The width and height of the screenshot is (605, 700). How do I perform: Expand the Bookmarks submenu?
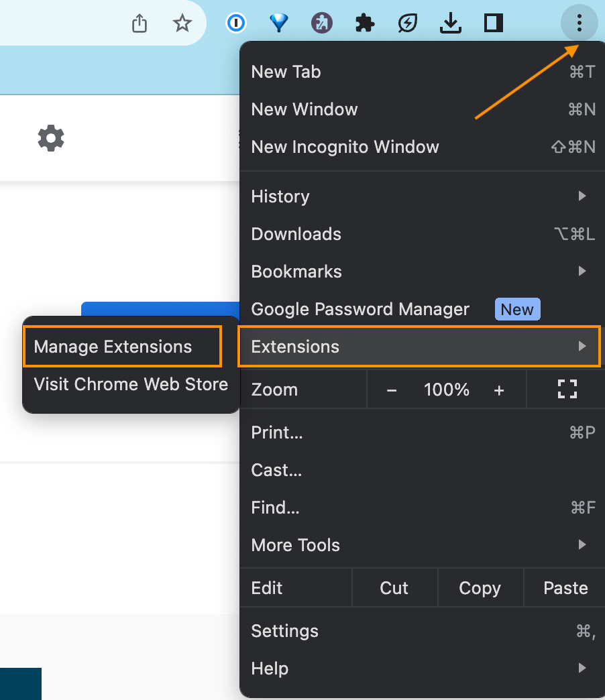[423, 272]
